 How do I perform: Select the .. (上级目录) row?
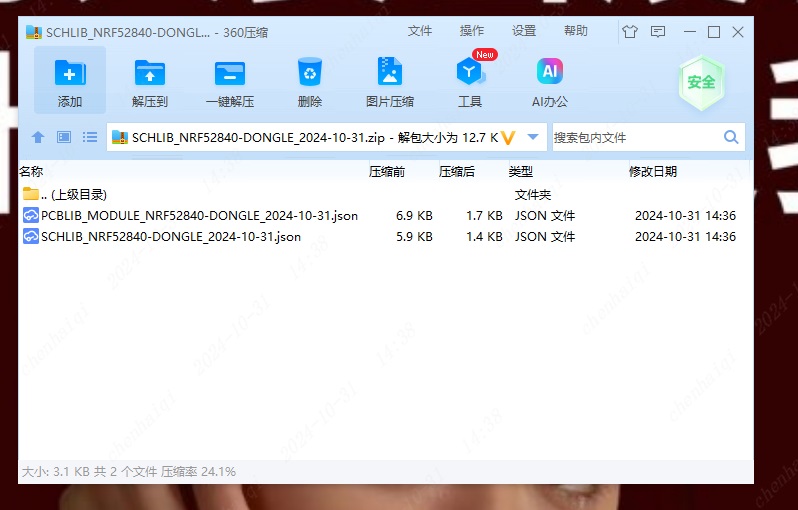tap(386, 194)
